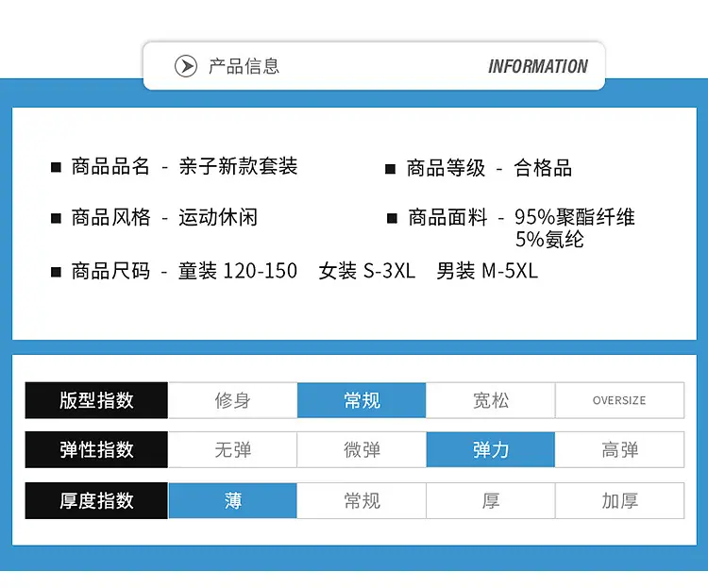Click the 产品信息 header title
The image size is (708, 588).
(244, 66)
